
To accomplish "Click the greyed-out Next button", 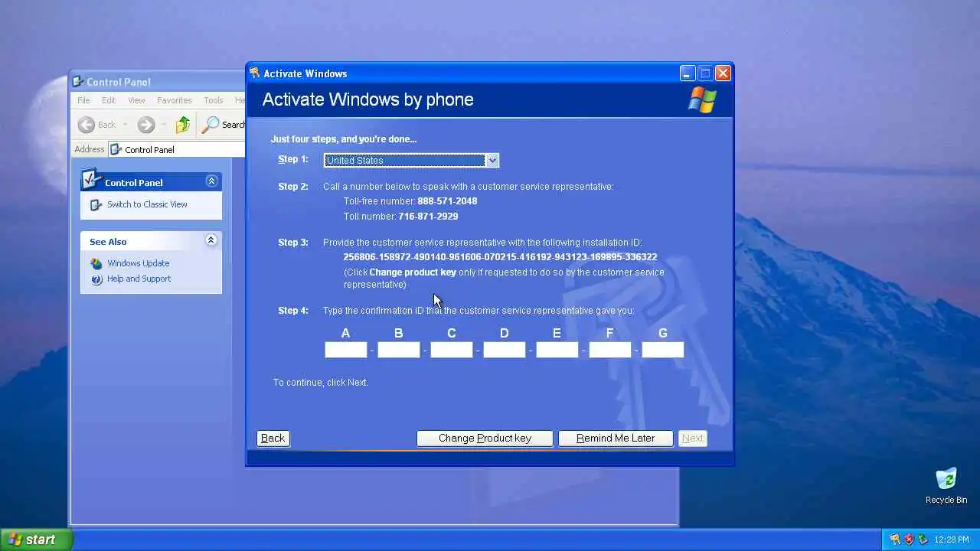I will pyautogui.click(x=693, y=439).
